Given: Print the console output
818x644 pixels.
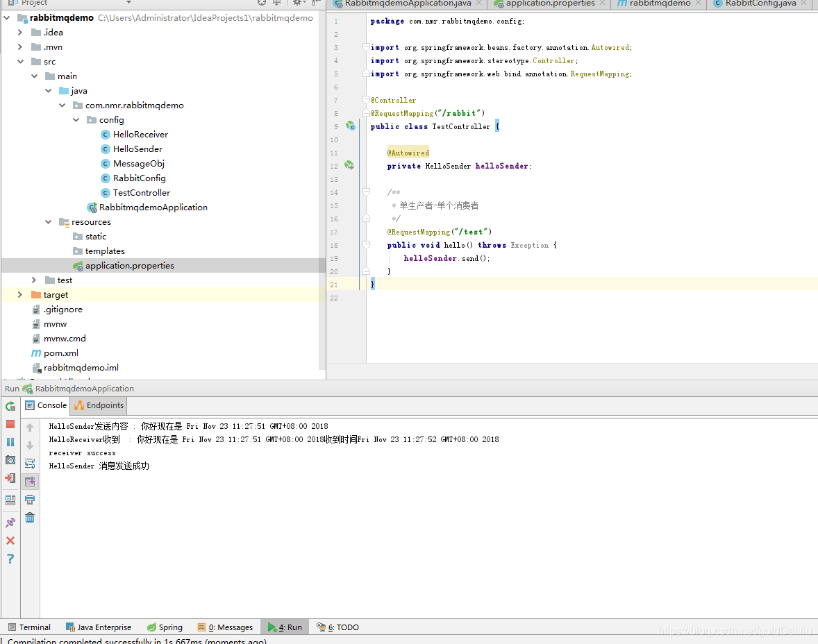Looking at the screenshot, I should [x=30, y=500].
